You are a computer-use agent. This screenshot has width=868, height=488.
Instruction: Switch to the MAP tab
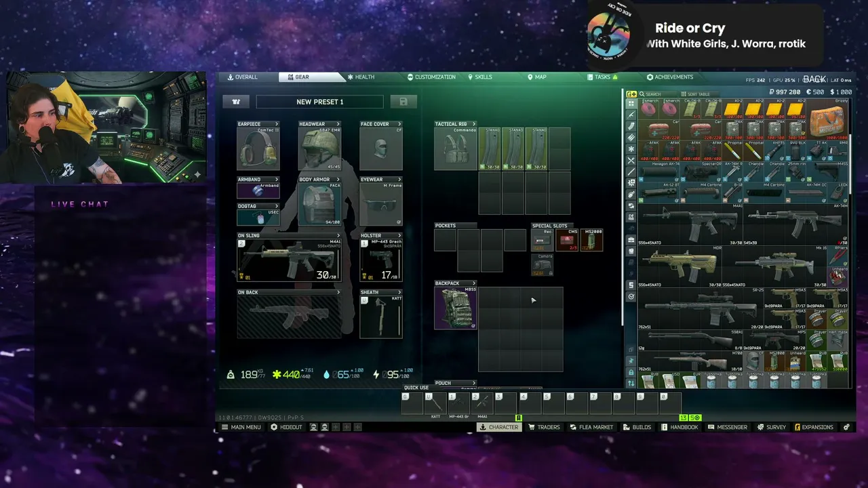pyautogui.click(x=536, y=77)
